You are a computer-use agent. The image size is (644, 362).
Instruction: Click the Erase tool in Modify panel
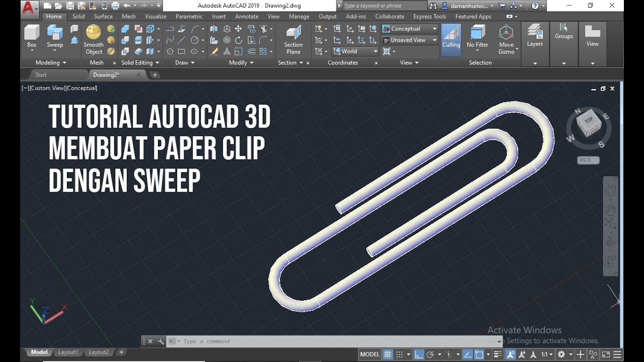pyautogui.click(x=214, y=51)
